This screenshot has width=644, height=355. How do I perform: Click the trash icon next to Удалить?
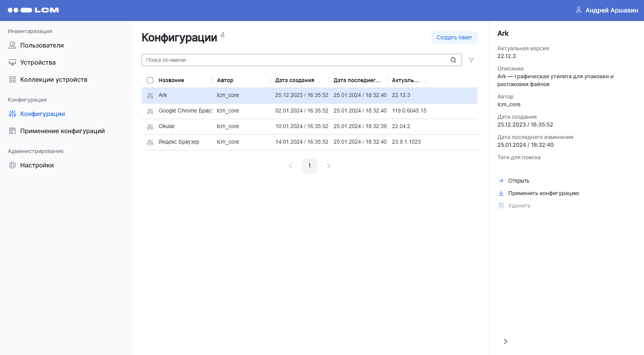pyautogui.click(x=501, y=206)
